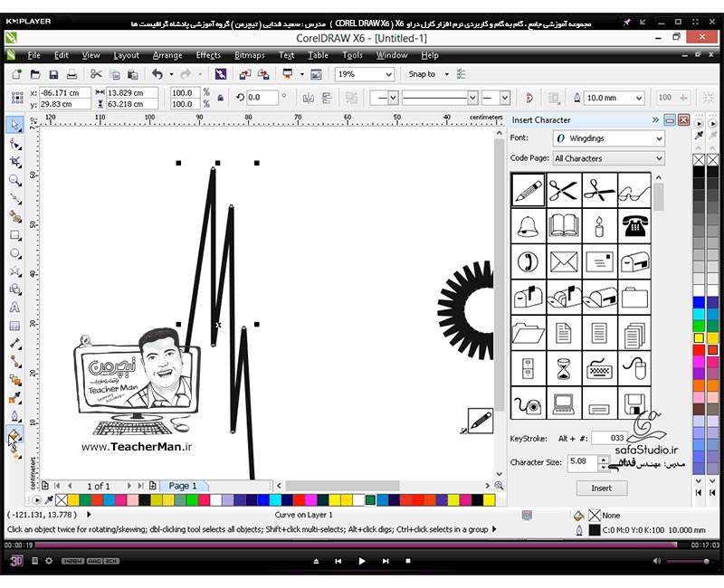This screenshot has width=724, height=588.
Task: Toggle KMPlayer pin on top icon
Action: 626,22
